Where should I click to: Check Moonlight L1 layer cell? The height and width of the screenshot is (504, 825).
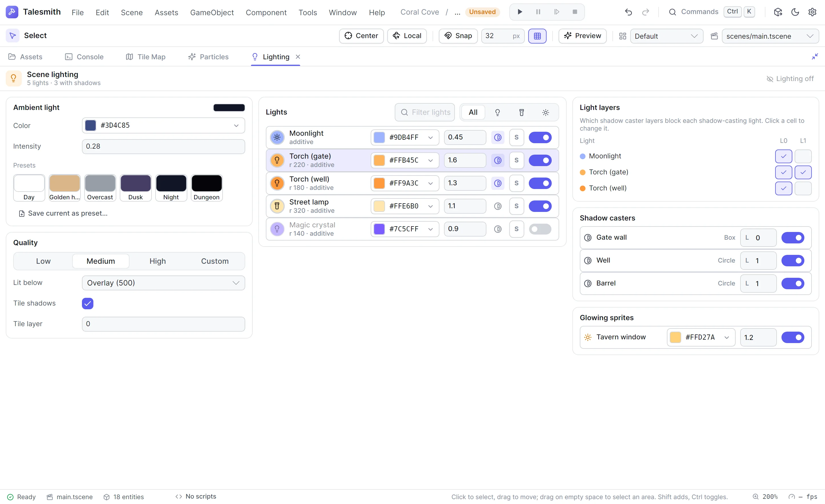803,156
